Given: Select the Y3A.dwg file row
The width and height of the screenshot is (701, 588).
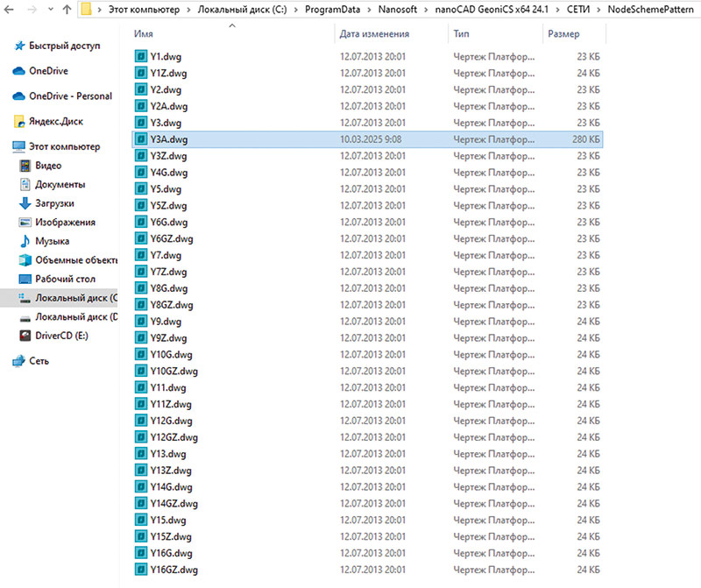Looking at the screenshot, I should click(x=168, y=139).
